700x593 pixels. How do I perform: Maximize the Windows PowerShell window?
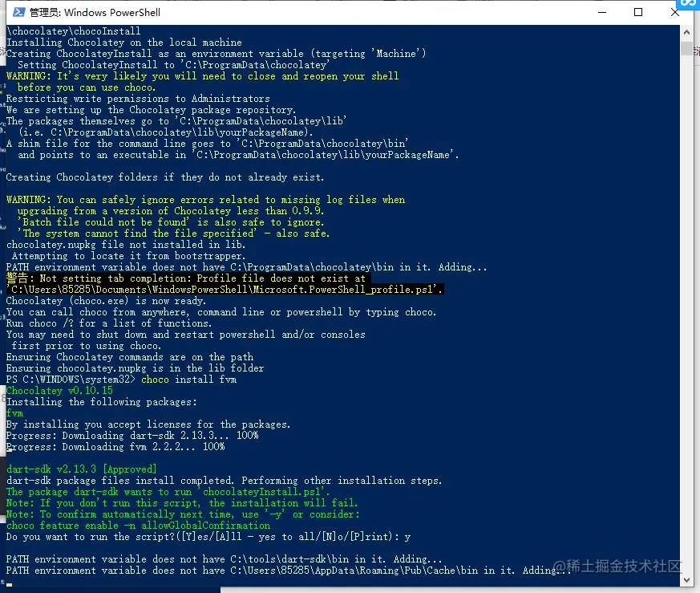click(638, 13)
